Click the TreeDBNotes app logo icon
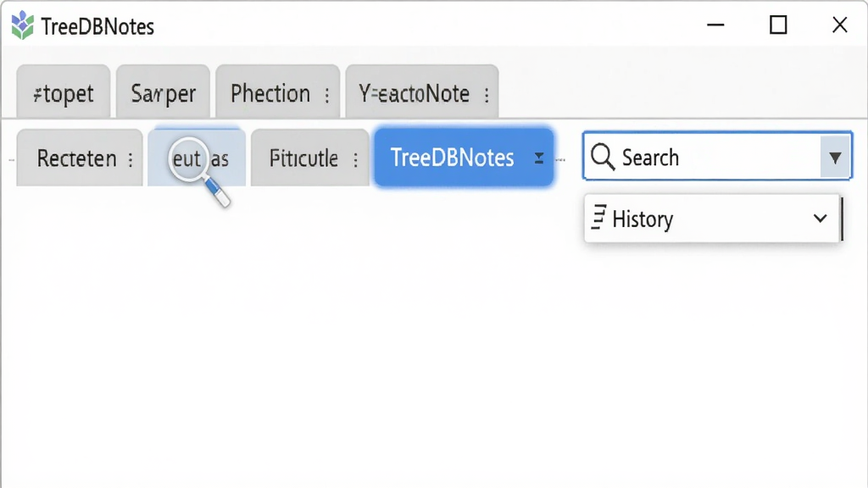This screenshot has height=488, width=868. [23, 25]
